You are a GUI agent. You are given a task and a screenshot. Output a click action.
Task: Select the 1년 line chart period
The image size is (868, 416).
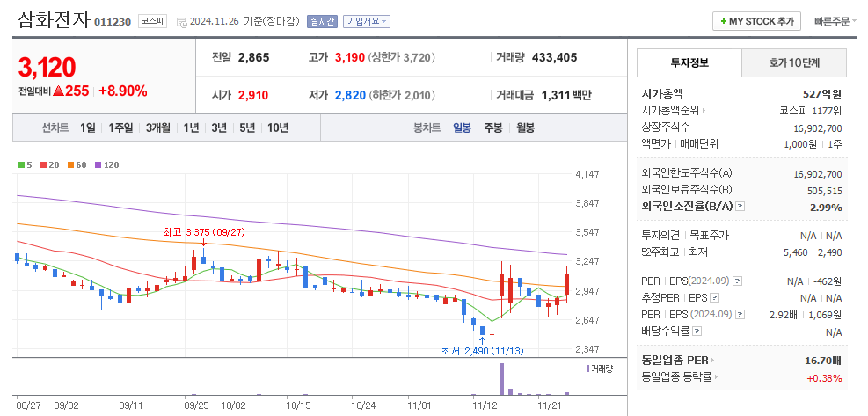coord(191,128)
